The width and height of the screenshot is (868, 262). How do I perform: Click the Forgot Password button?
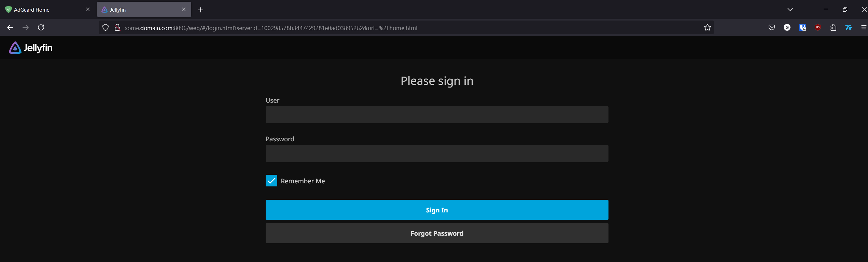[437, 233]
